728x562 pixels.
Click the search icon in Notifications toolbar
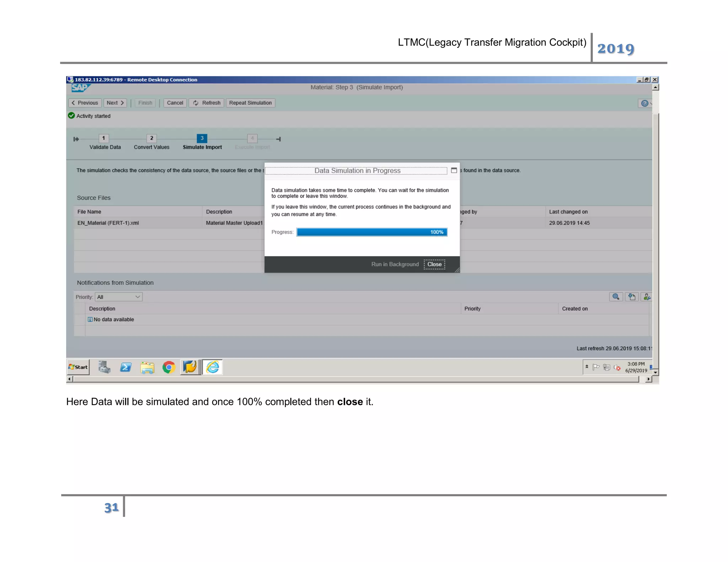coord(616,297)
